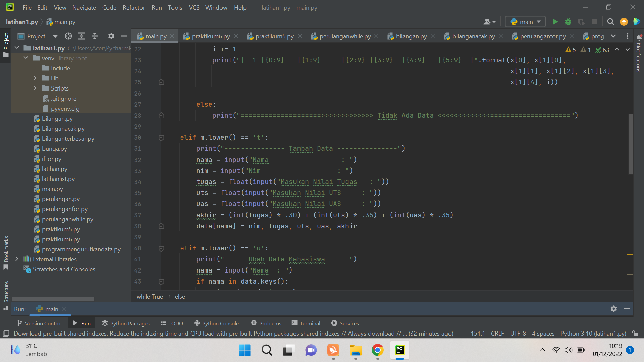Start debugging with the bug icon
The height and width of the screenshot is (362, 644).
[x=568, y=22]
